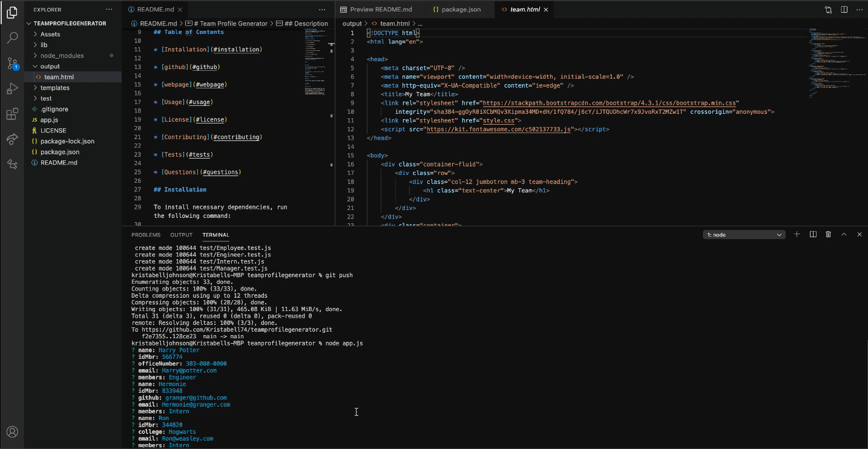Viewport: 868px width, 449px height.
Task: Split the terminal pane
Action: point(813,234)
